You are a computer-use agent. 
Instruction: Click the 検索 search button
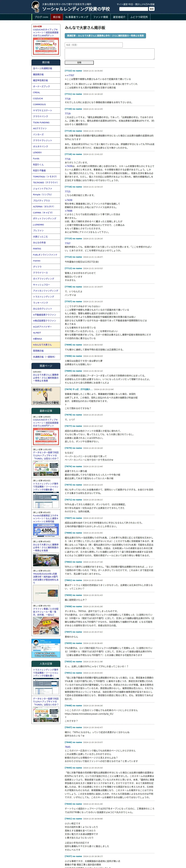(x=152, y=9)
